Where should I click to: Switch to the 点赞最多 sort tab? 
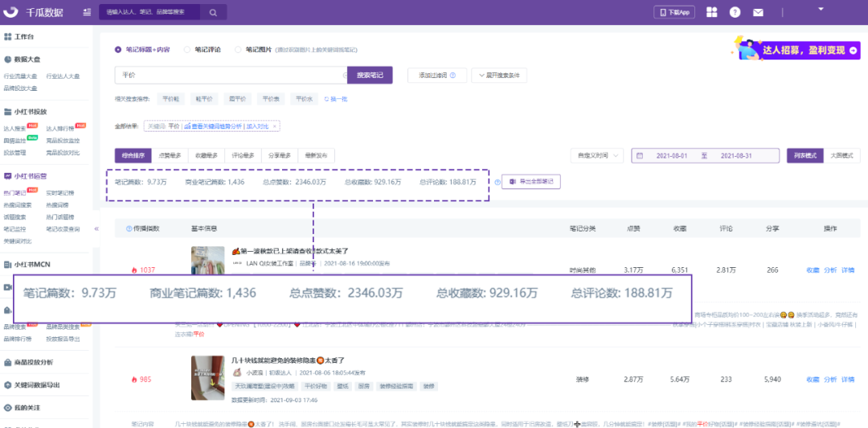pos(170,155)
